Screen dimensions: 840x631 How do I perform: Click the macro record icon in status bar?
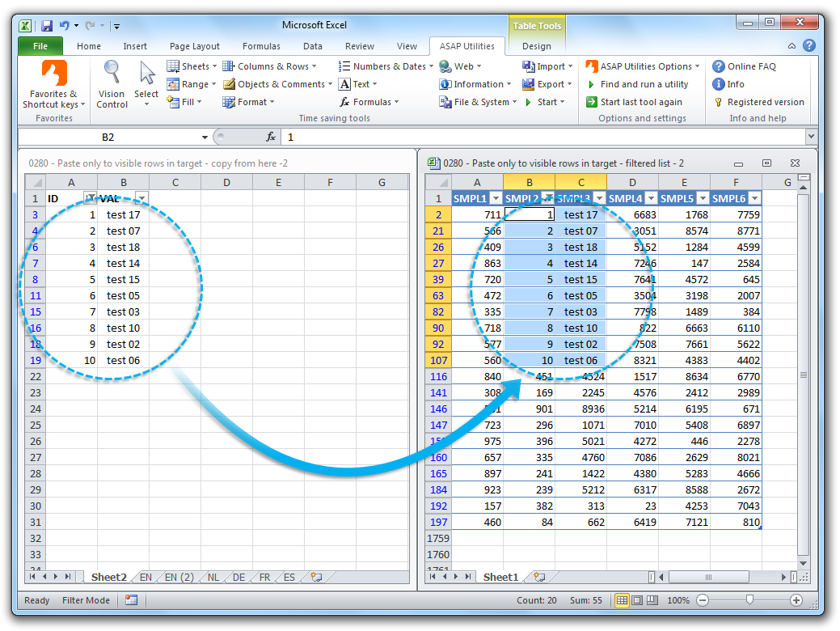(x=131, y=599)
